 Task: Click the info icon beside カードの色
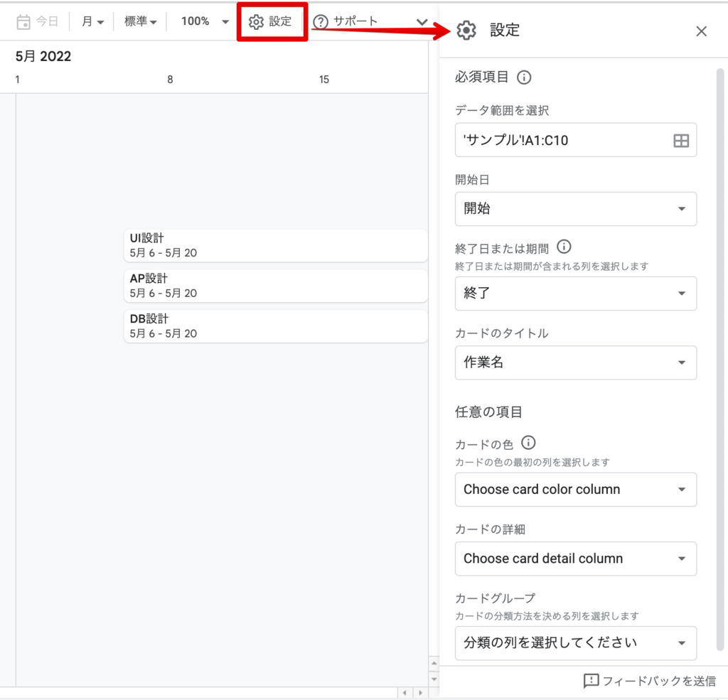pos(528,442)
